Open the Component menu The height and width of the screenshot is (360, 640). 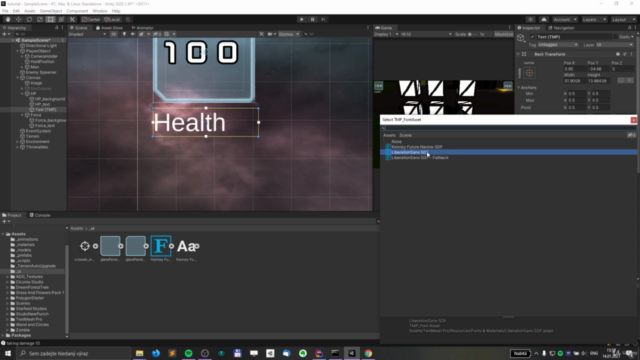click(77, 11)
